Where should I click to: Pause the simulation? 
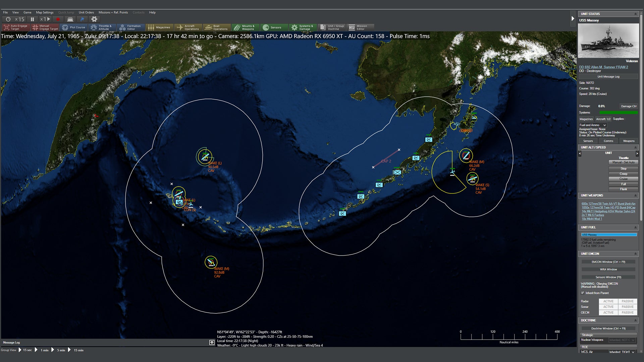(33, 19)
